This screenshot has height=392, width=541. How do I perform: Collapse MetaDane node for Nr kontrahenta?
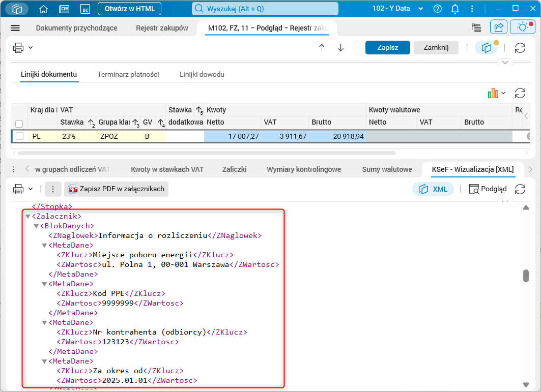(44, 323)
